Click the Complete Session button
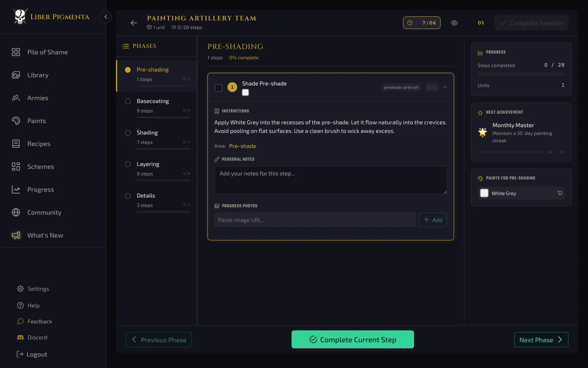The height and width of the screenshot is (368, 588). (531, 23)
